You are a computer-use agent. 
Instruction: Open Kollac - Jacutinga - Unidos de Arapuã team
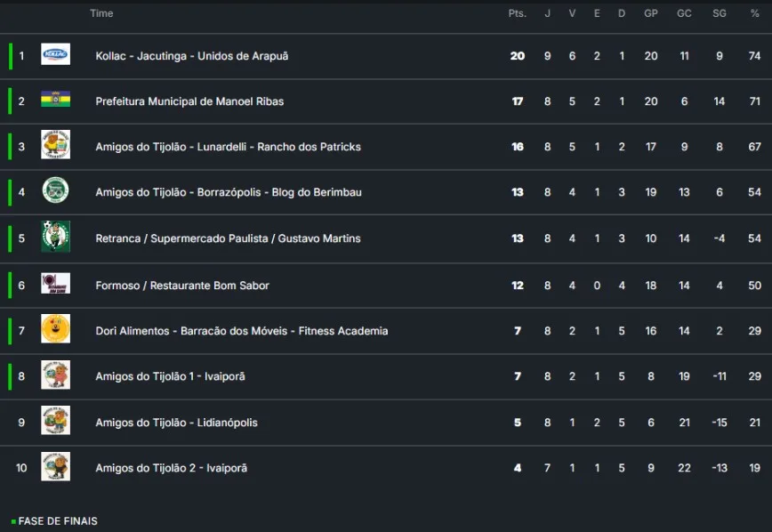191,56
